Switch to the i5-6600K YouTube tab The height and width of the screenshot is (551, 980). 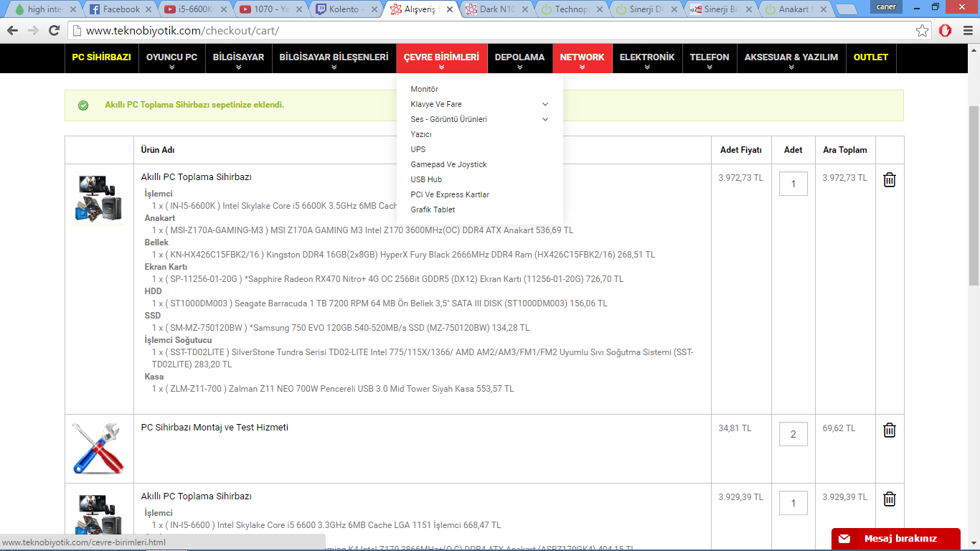pyautogui.click(x=195, y=9)
